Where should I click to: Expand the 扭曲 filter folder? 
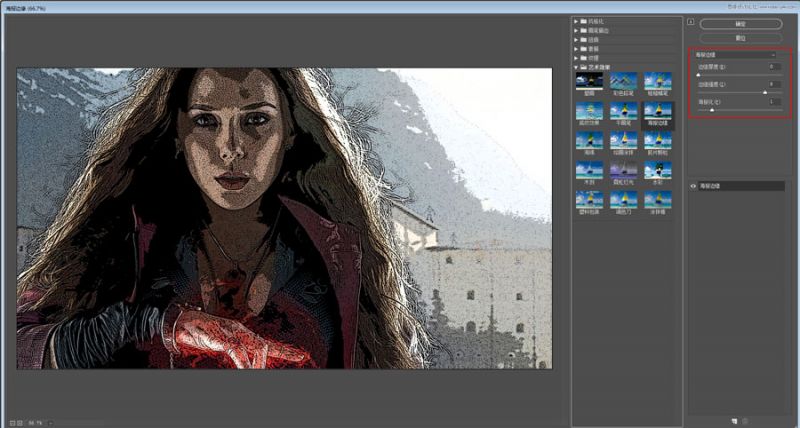click(x=578, y=39)
